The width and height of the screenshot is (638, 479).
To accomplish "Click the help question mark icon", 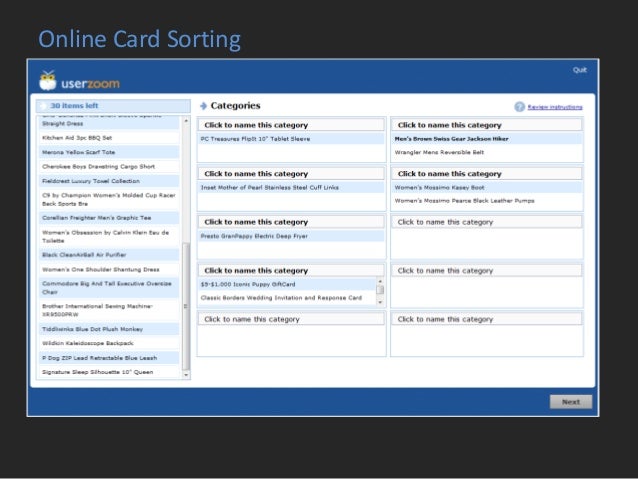I will pyautogui.click(x=520, y=107).
